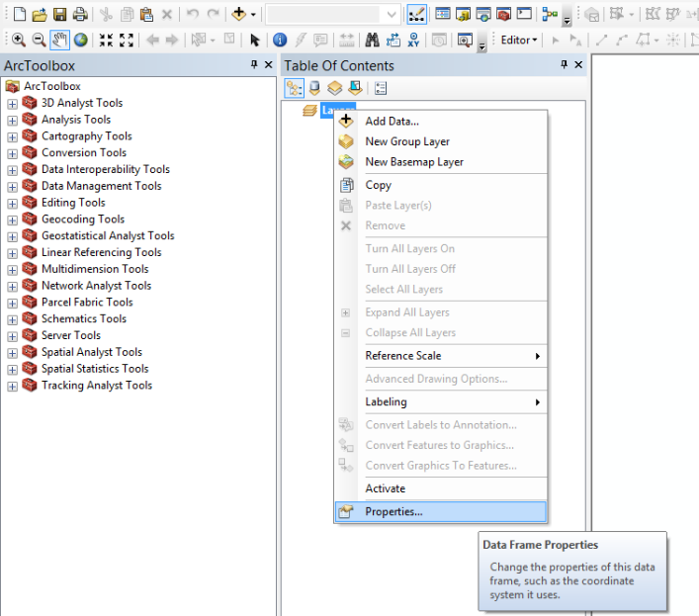The width and height of the screenshot is (699, 616).
Task: Select Tracking Analyst Tools toolbox
Action: pyautogui.click(x=97, y=385)
